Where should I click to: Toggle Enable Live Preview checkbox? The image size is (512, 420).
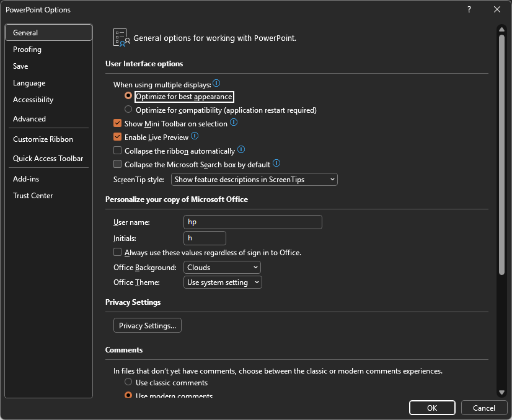[x=117, y=137]
